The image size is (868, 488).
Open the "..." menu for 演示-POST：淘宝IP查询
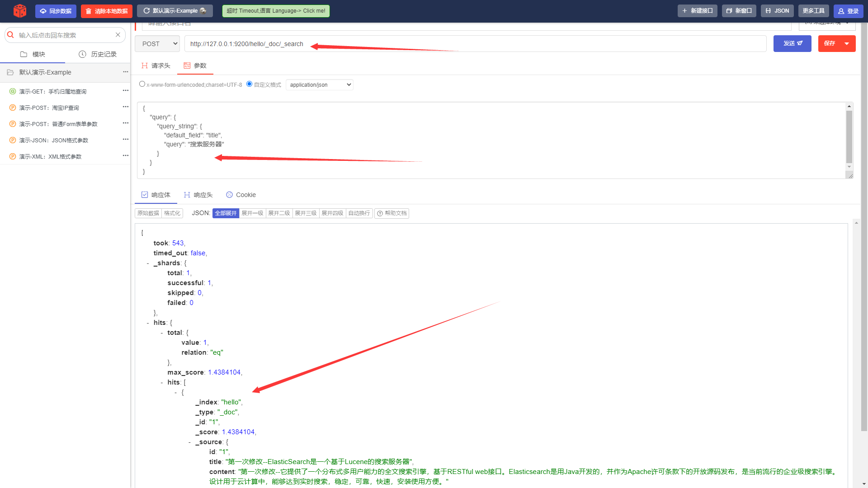pyautogui.click(x=125, y=108)
